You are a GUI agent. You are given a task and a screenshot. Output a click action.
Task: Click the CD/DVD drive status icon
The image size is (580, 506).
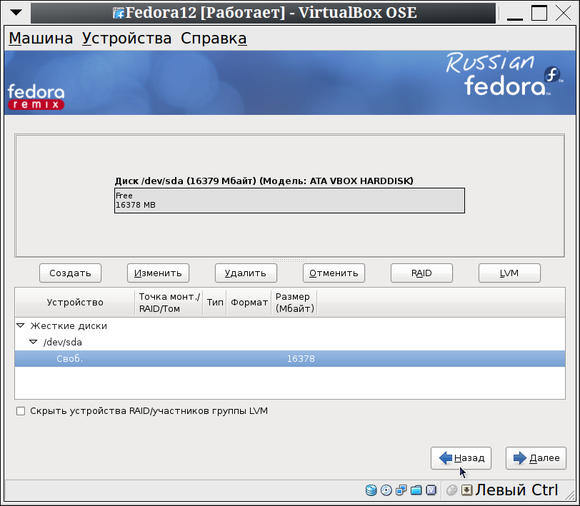386,490
